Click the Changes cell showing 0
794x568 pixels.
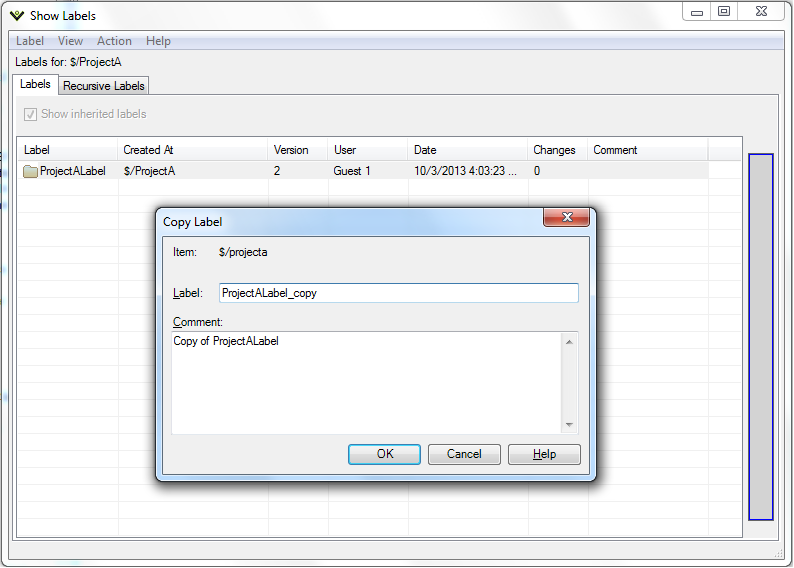(x=537, y=171)
